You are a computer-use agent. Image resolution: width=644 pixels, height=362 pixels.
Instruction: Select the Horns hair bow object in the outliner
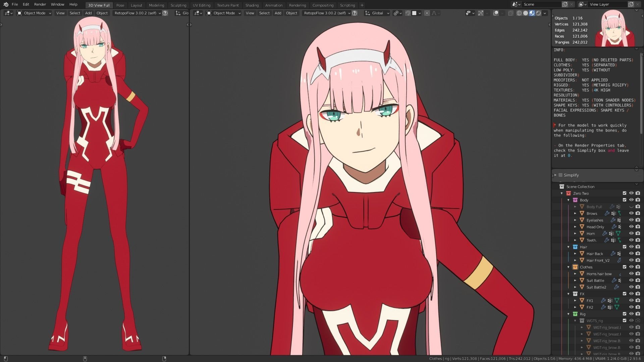pos(599,274)
